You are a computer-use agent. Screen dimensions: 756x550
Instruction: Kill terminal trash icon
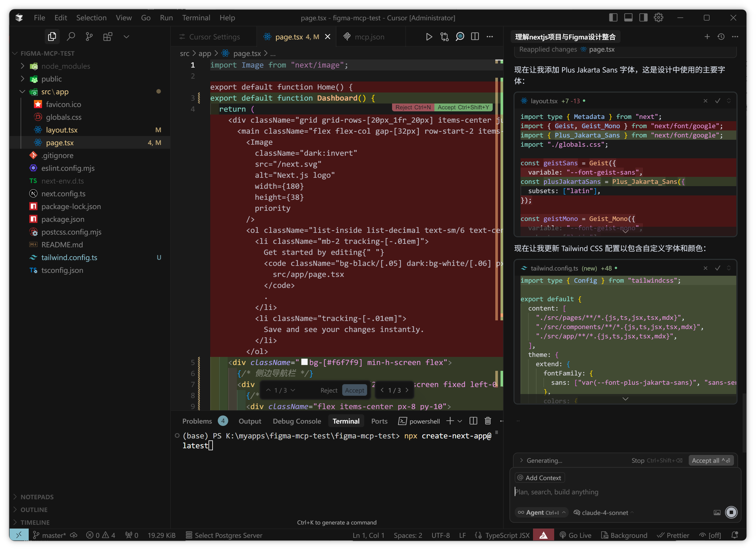(488, 421)
